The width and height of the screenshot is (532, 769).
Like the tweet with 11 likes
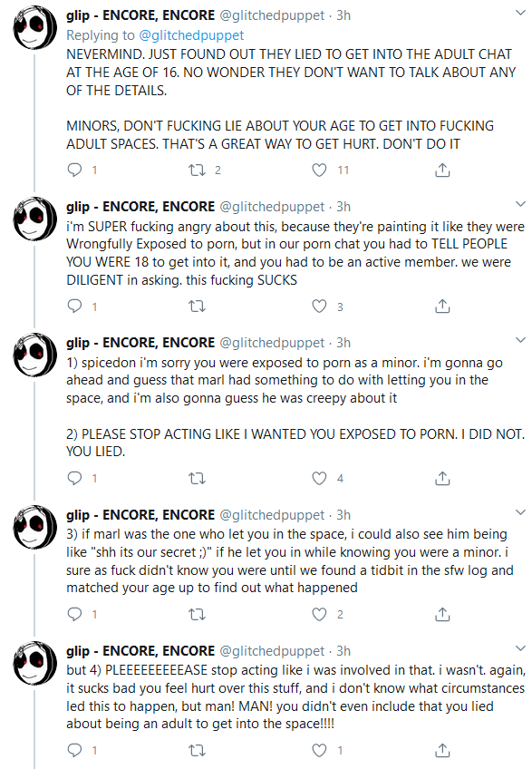(319, 170)
